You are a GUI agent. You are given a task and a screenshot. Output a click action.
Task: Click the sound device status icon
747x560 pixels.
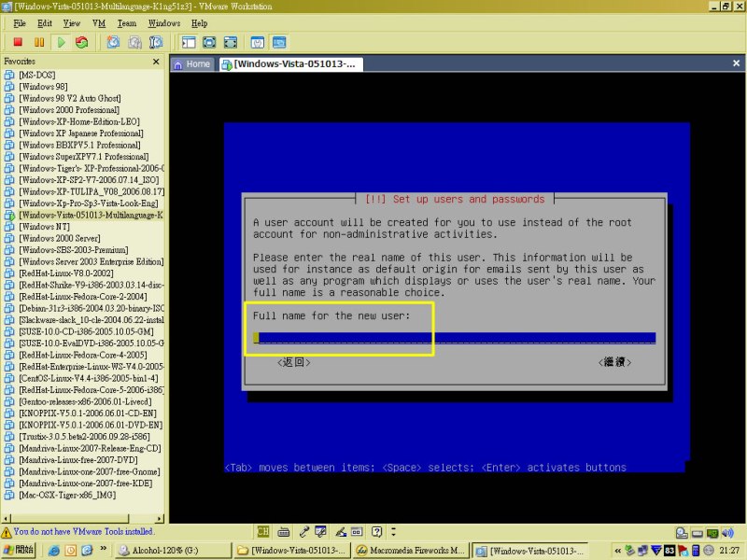pyautogui.click(x=727, y=533)
